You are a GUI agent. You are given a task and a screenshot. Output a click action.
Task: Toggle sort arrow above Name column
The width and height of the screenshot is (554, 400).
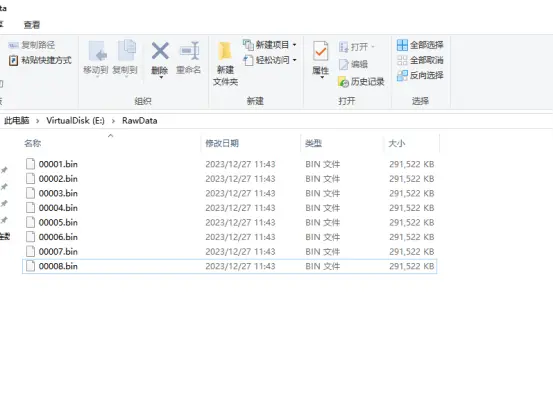111,136
